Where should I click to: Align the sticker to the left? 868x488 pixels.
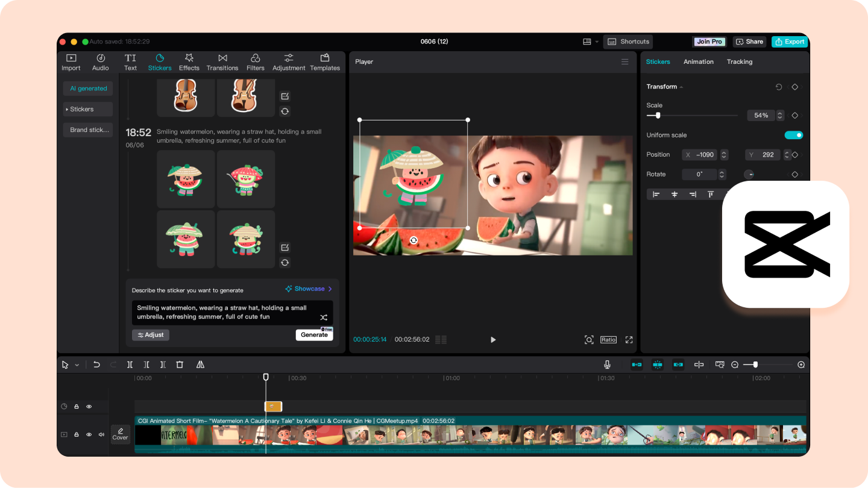656,194
